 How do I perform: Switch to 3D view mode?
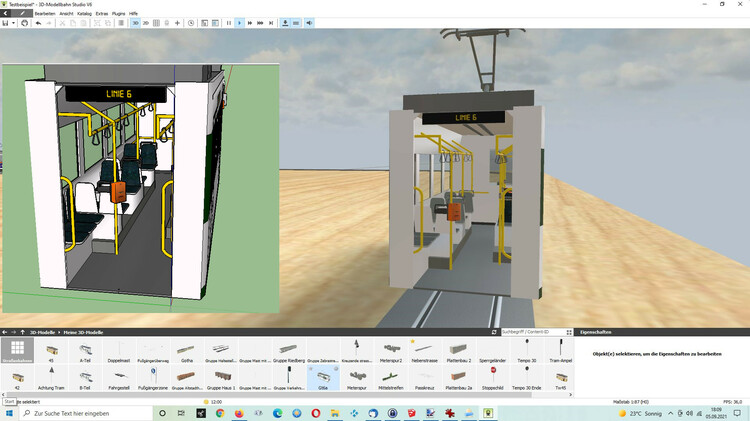point(135,23)
